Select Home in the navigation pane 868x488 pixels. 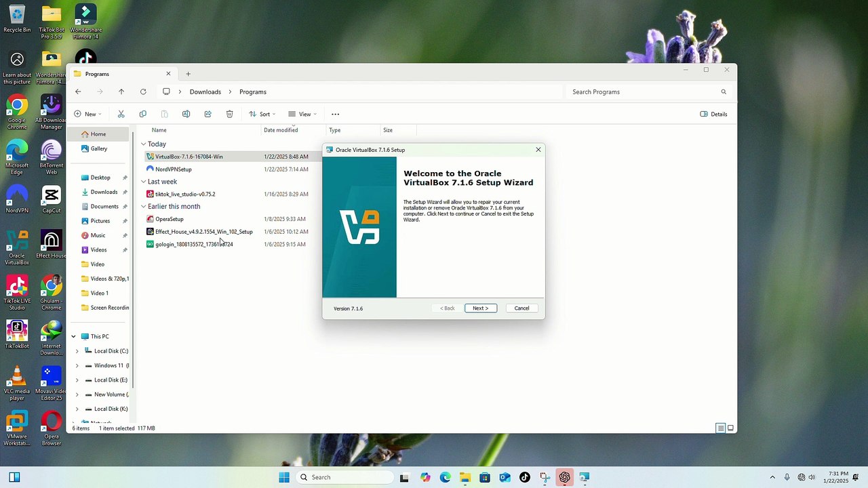pyautogui.click(x=98, y=134)
